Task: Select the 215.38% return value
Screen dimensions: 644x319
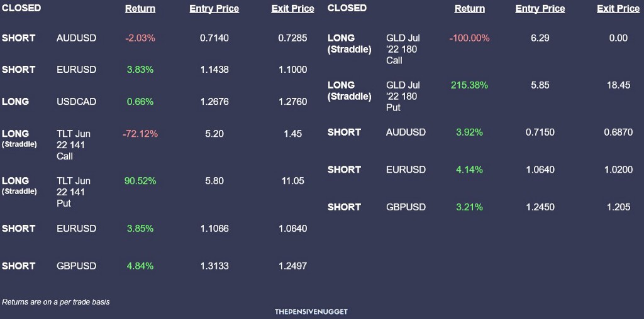Action: click(x=469, y=85)
